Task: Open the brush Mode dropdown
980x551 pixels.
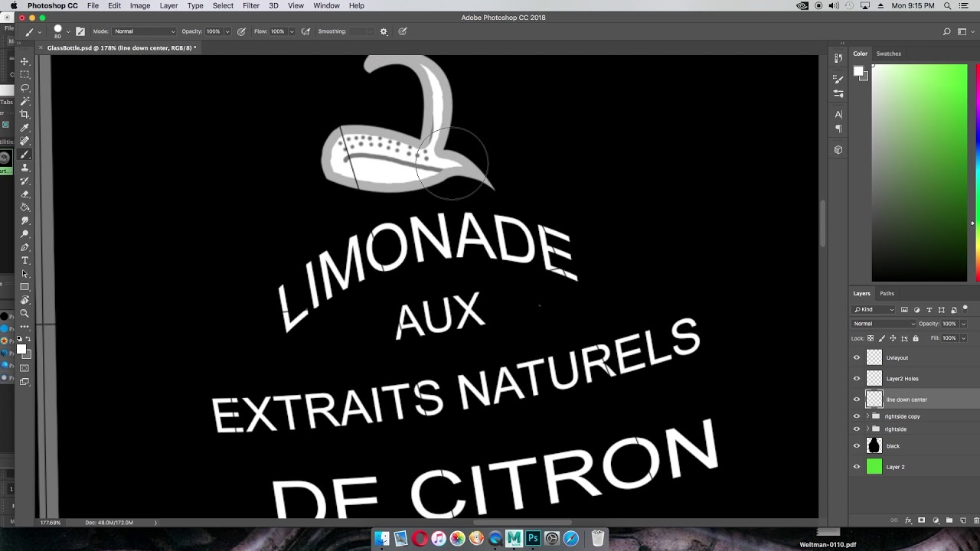Action: point(145,31)
